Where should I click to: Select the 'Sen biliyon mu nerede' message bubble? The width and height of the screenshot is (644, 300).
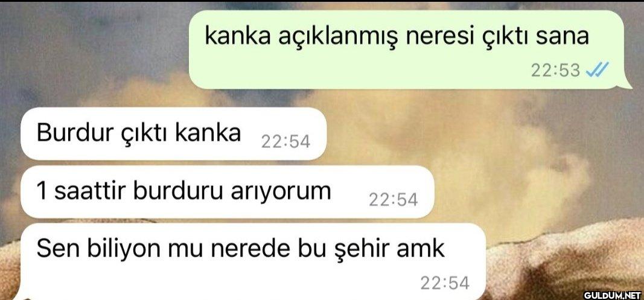(x=253, y=262)
